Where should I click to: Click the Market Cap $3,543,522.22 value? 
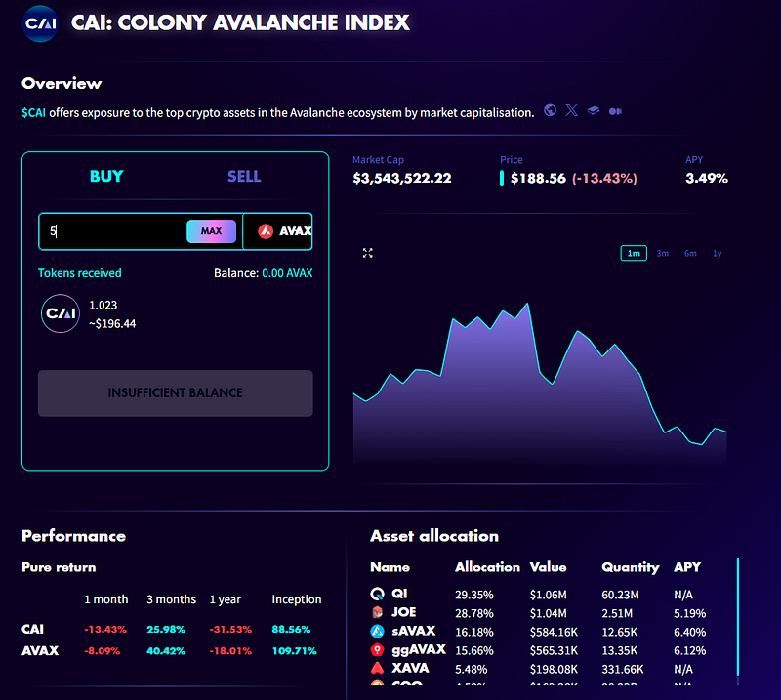click(x=402, y=179)
